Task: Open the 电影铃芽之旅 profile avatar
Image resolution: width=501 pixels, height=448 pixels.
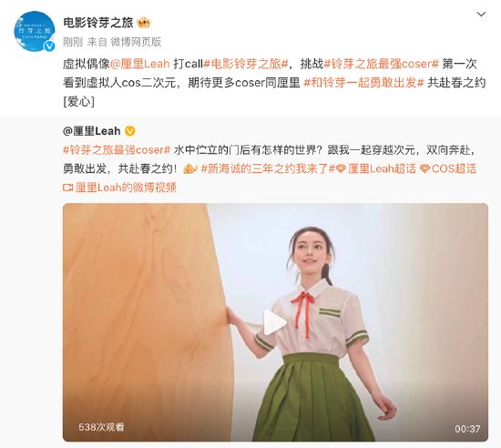Action: [35, 31]
